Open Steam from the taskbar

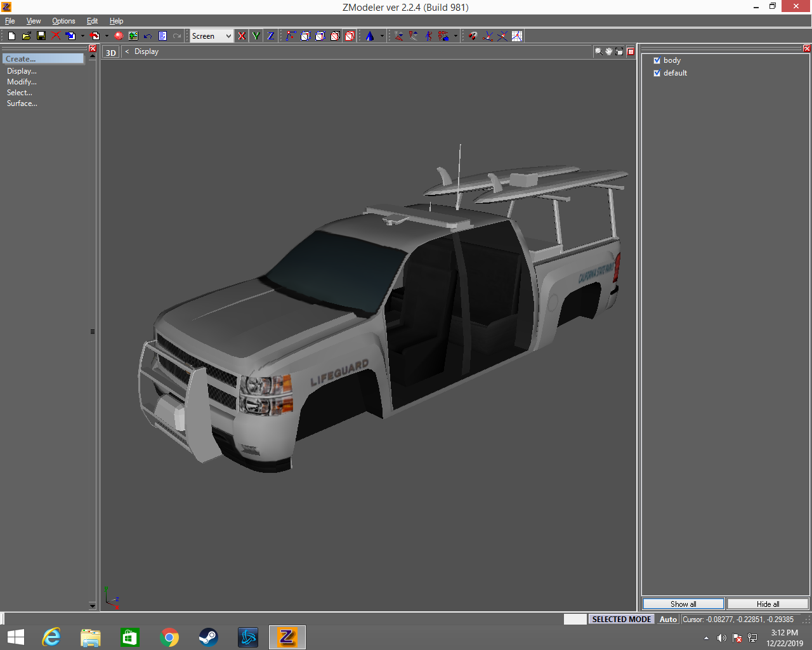pyautogui.click(x=208, y=637)
